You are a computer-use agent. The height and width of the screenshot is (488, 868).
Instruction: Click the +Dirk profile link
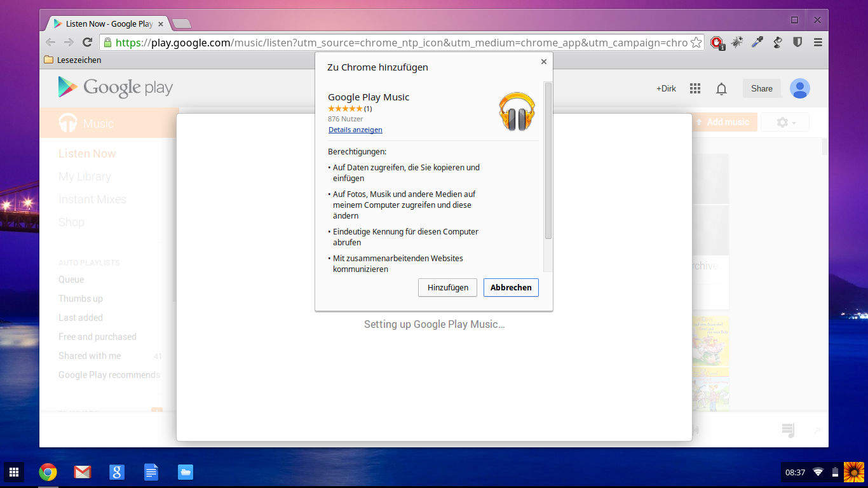(666, 88)
